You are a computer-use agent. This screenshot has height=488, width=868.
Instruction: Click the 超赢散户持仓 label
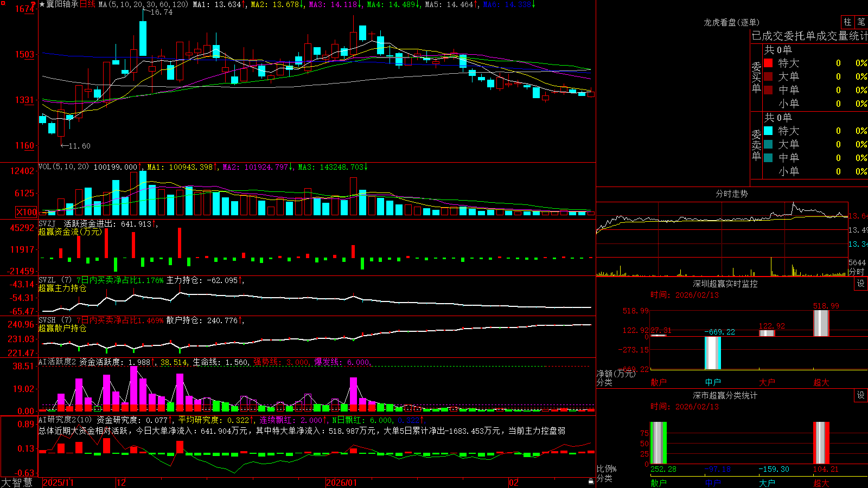[x=62, y=328]
